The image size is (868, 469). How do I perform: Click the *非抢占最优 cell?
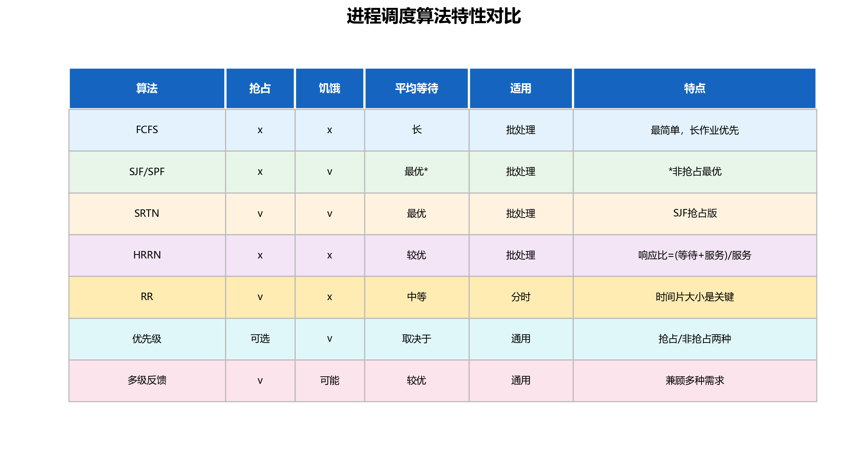[x=695, y=172]
